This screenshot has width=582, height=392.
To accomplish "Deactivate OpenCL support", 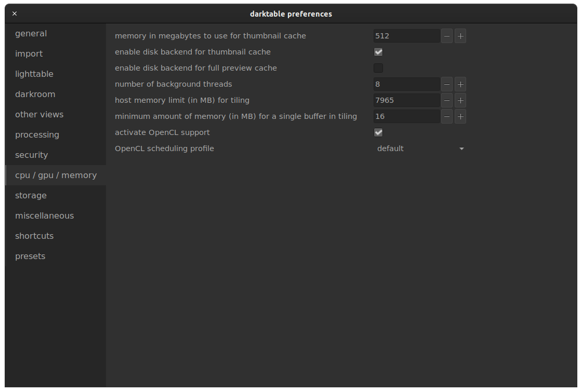I will [378, 132].
